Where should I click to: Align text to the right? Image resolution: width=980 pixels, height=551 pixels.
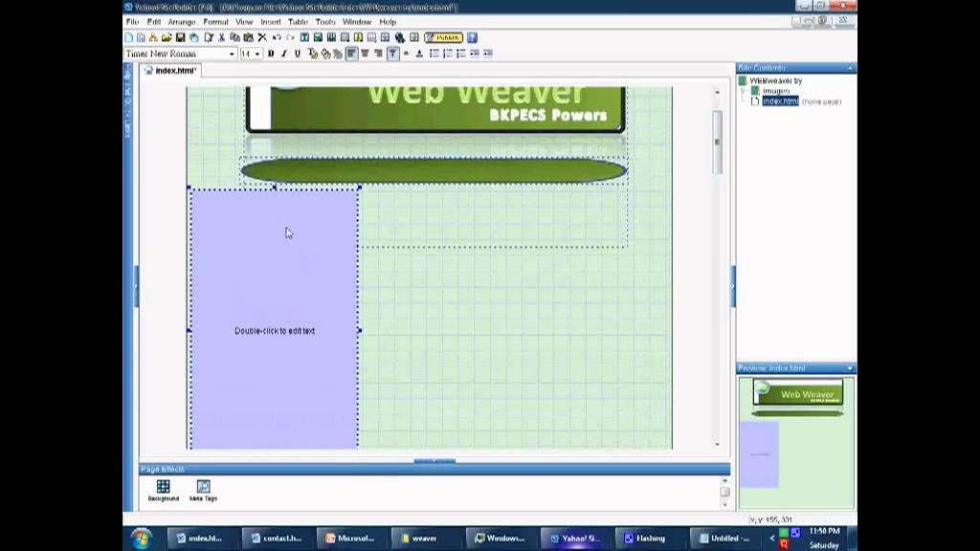pos(379,54)
